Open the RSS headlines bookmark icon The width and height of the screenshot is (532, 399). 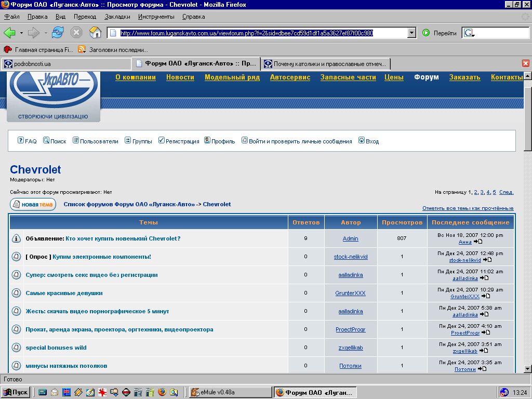tap(82, 49)
